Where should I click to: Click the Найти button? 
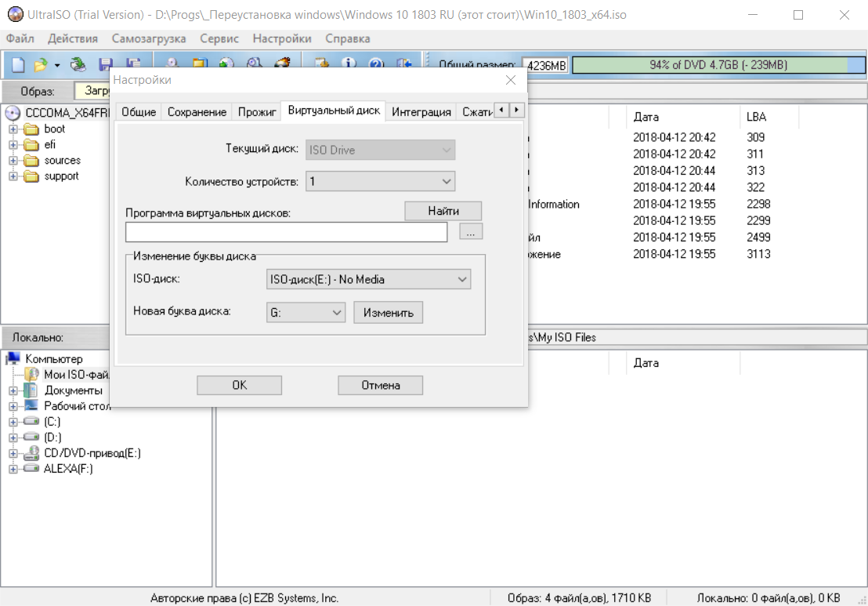pos(443,211)
